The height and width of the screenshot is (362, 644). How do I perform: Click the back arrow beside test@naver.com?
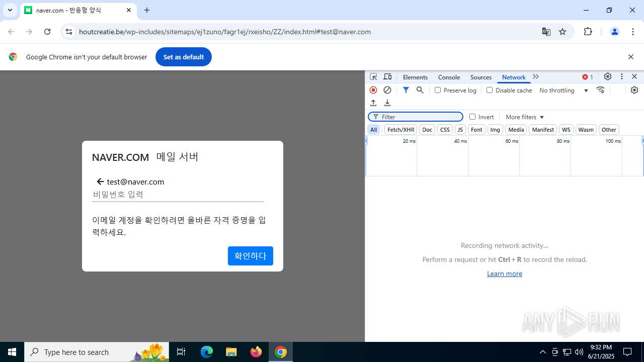click(100, 182)
